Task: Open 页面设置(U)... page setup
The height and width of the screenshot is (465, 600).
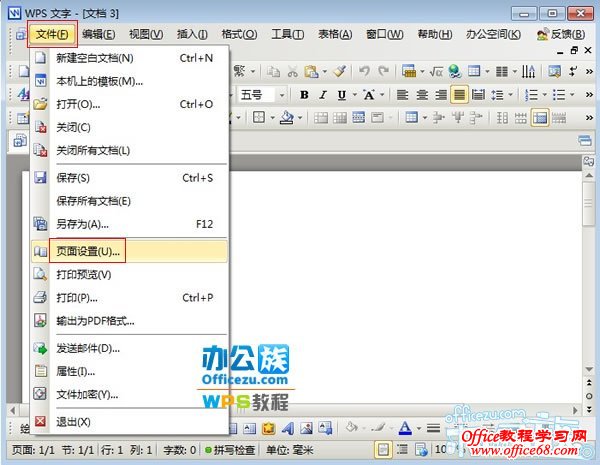Action: [130, 251]
